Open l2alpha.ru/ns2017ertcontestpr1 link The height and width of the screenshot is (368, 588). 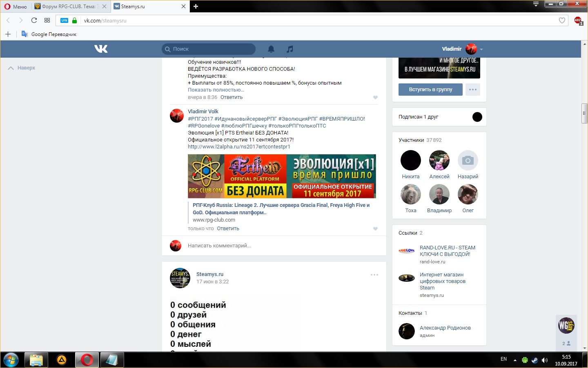[x=239, y=146]
